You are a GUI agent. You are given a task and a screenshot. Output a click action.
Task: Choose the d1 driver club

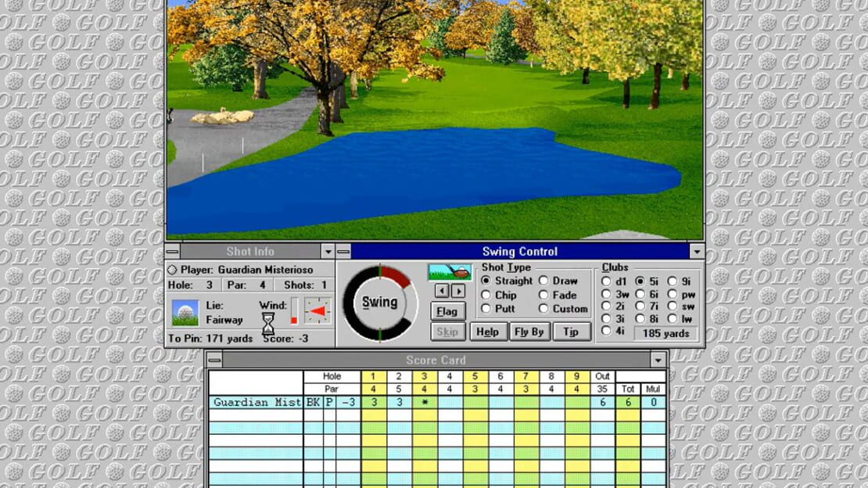(x=614, y=282)
